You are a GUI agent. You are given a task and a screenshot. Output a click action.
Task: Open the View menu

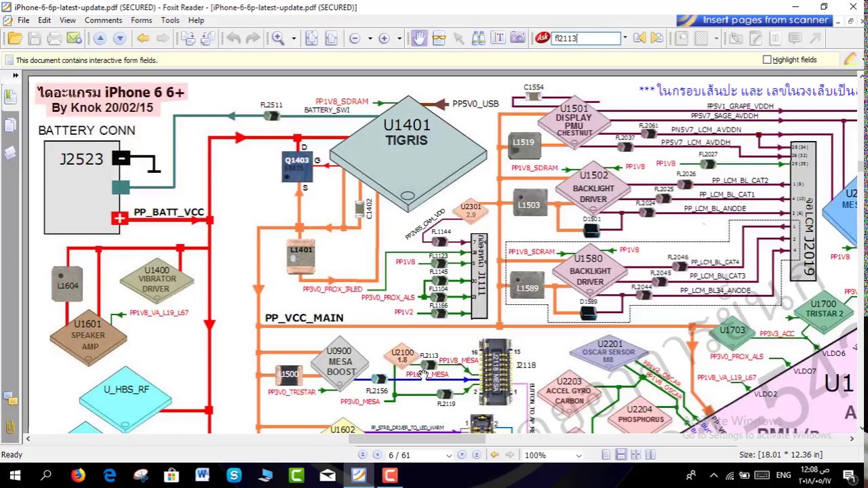pos(67,20)
